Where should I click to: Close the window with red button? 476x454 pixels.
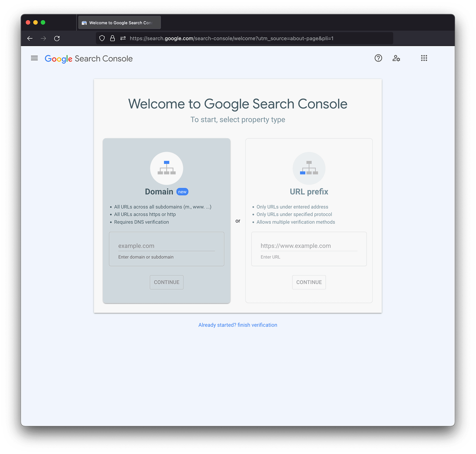(x=28, y=22)
